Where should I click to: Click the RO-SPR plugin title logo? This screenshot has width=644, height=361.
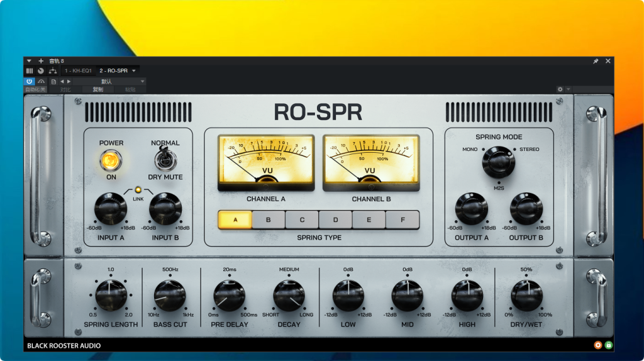[x=318, y=113]
